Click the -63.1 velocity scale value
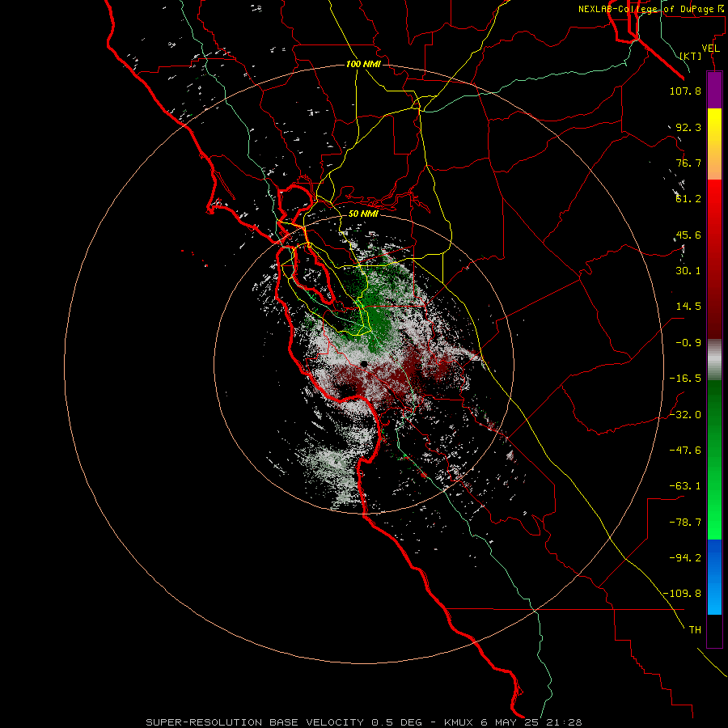 (x=685, y=486)
